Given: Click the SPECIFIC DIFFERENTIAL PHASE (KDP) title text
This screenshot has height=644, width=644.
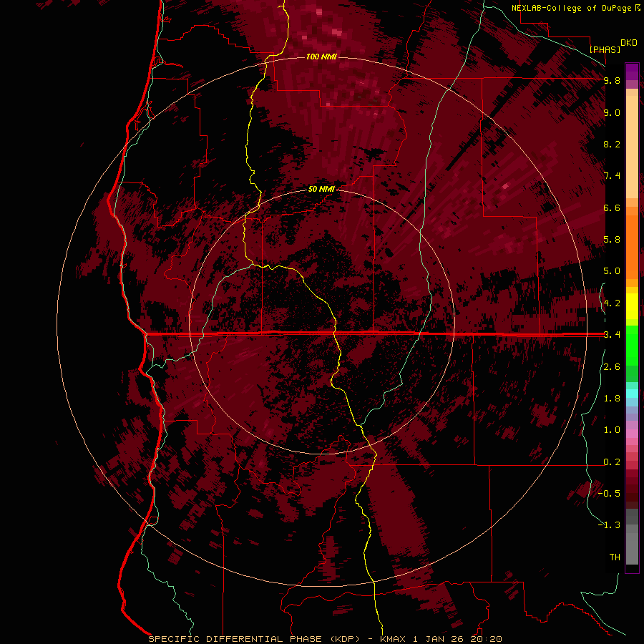Looking at the screenshot, I should tap(254, 639).
